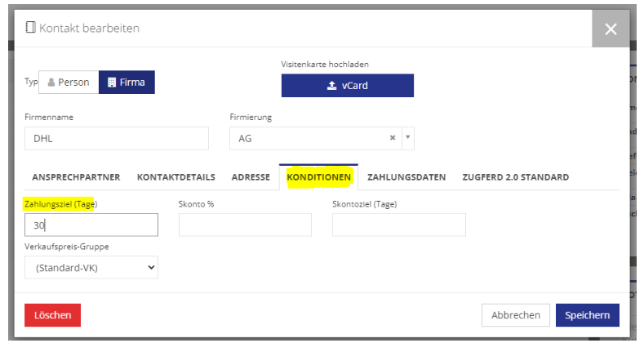Click Abbrechen to cancel editing
This screenshot has width=644, height=352.
pyautogui.click(x=516, y=315)
